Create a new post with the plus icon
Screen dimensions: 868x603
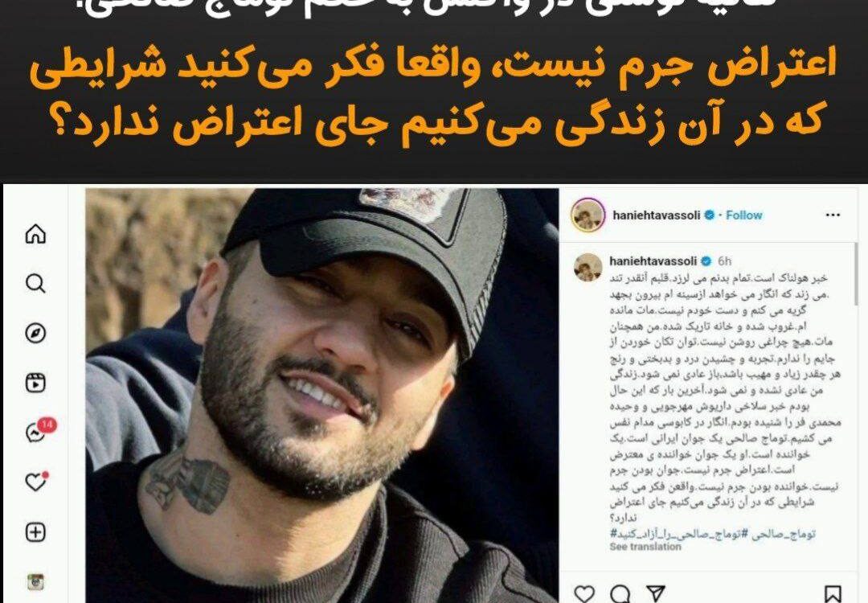[x=35, y=532]
